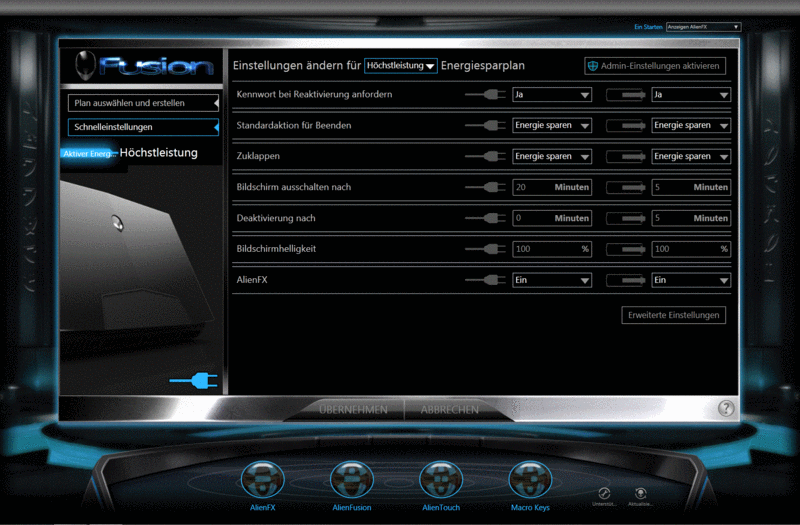Open Erweiterte Einstellungen

(673, 315)
